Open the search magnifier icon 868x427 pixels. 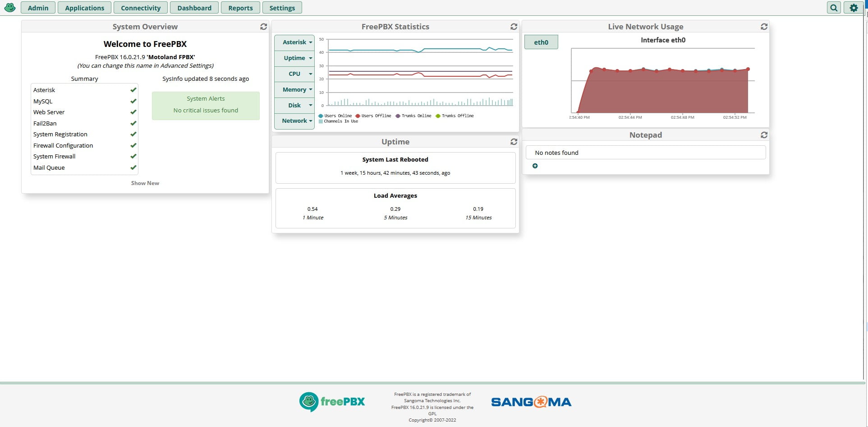click(834, 8)
